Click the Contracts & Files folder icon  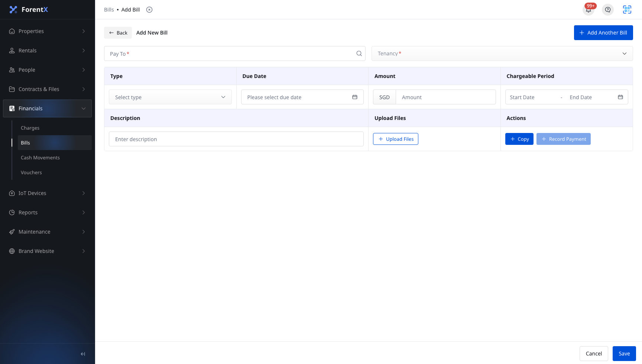point(12,89)
